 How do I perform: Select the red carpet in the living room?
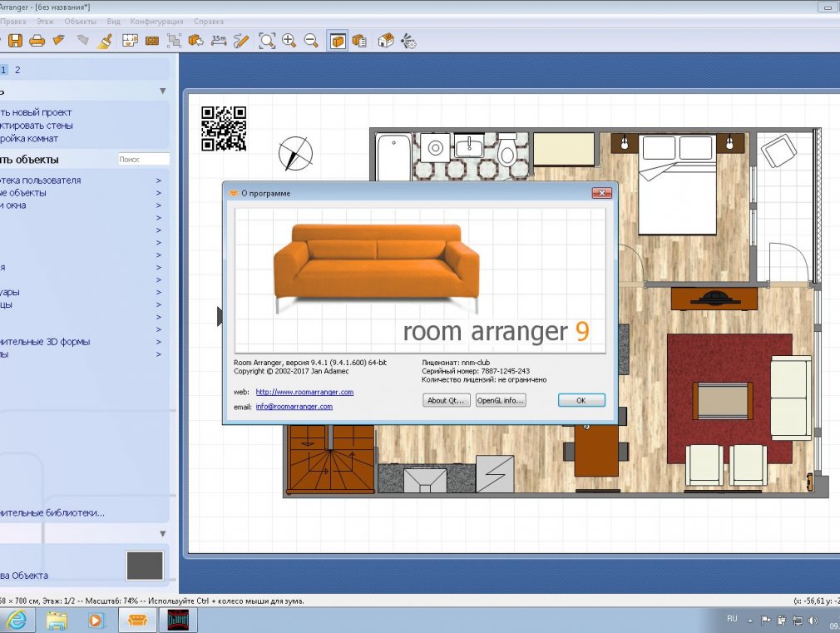(729, 398)
